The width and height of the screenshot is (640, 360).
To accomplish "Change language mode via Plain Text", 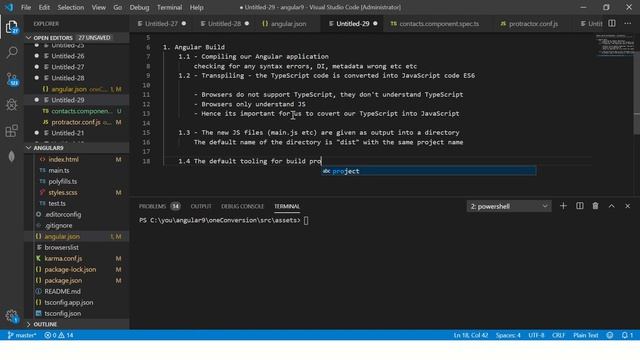I will point(585,335).
